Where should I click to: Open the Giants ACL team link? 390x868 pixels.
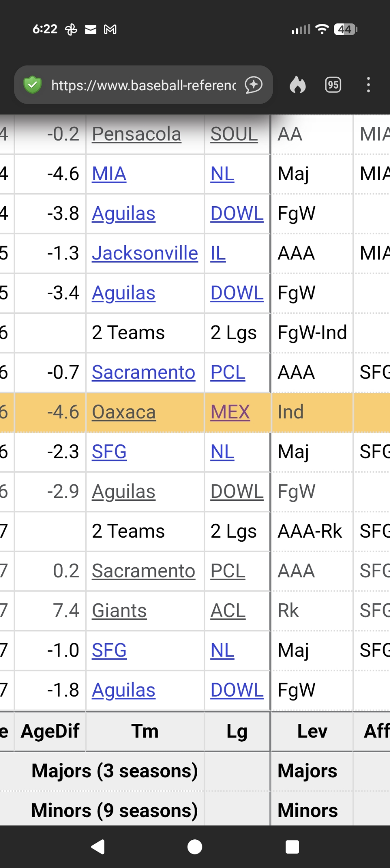119,611
